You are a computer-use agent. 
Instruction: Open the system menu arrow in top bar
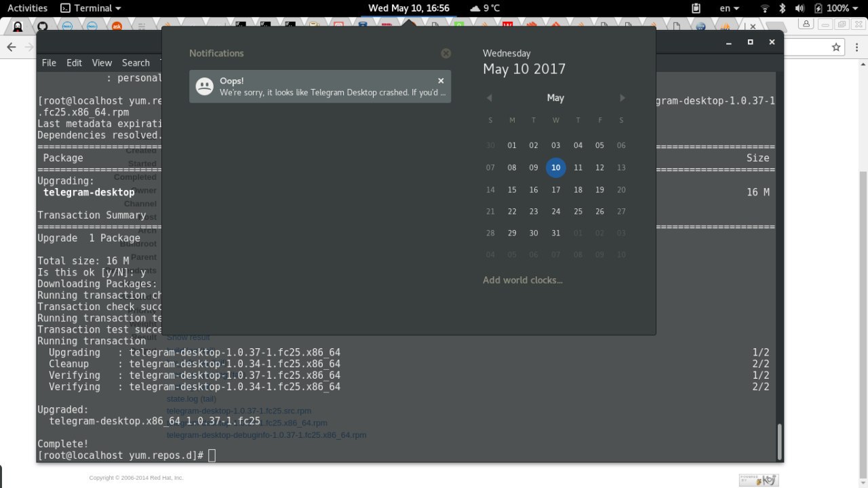pos(856,8)
